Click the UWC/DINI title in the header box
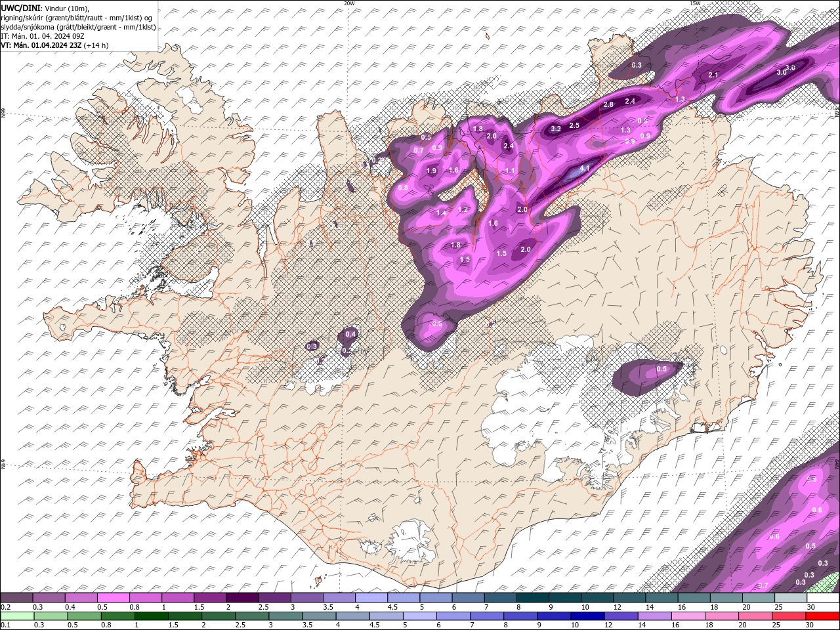840x630 pixels. (x=21, y=7)
